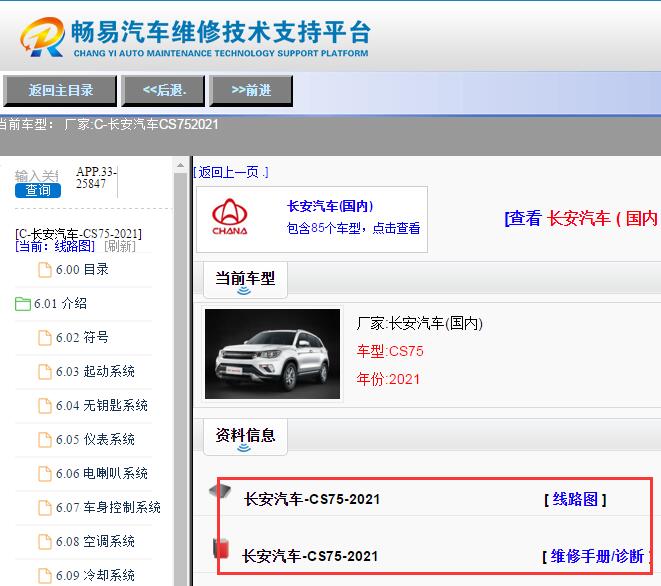Click the APP.33-25847 text
The width and height of the screenshot is (661, 586).
96,177
